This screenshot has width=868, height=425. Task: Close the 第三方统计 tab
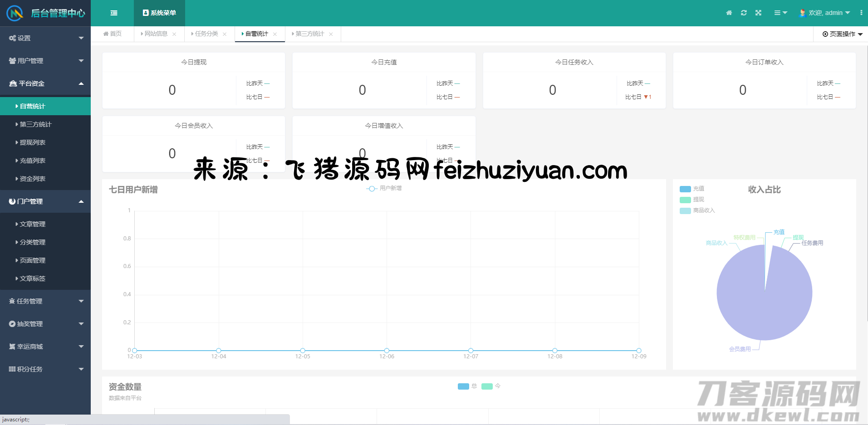pyautogui.click(x=331, y=34)
